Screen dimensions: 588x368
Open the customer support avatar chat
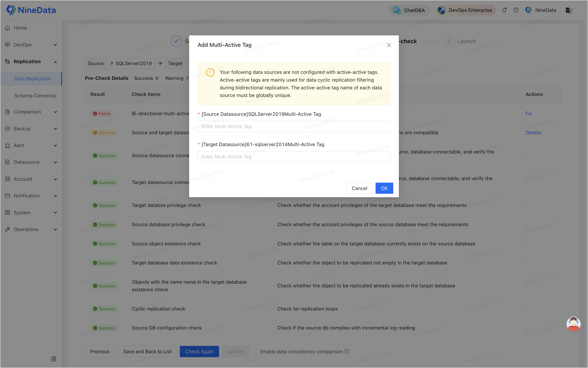point(573,324)
